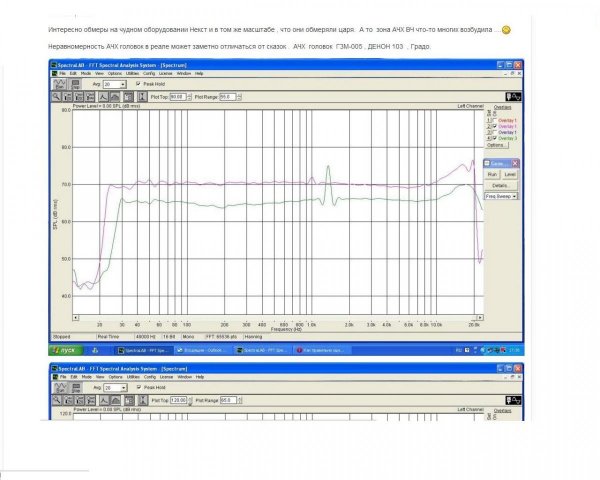Screen dimensions: 600x480
Task: Click the 80.00 Plot Top stepper arrows
Action: pyautogui.click(x=189, y=97)
